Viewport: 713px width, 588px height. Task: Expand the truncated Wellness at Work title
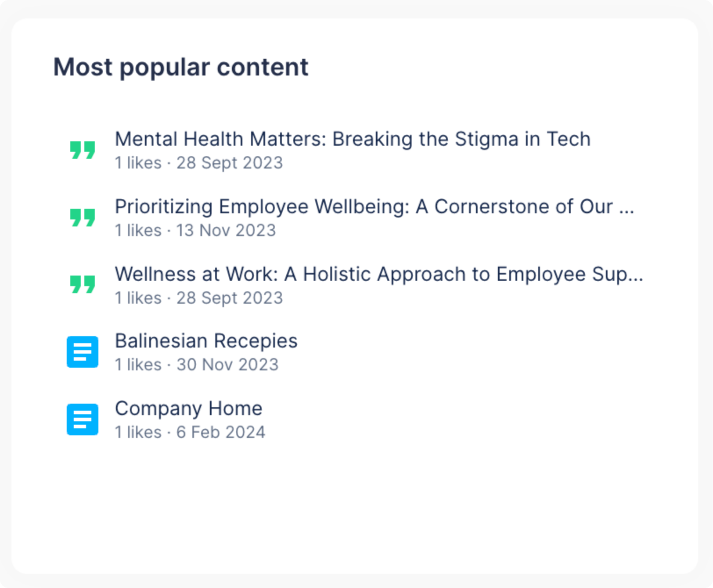coord(378,274)
